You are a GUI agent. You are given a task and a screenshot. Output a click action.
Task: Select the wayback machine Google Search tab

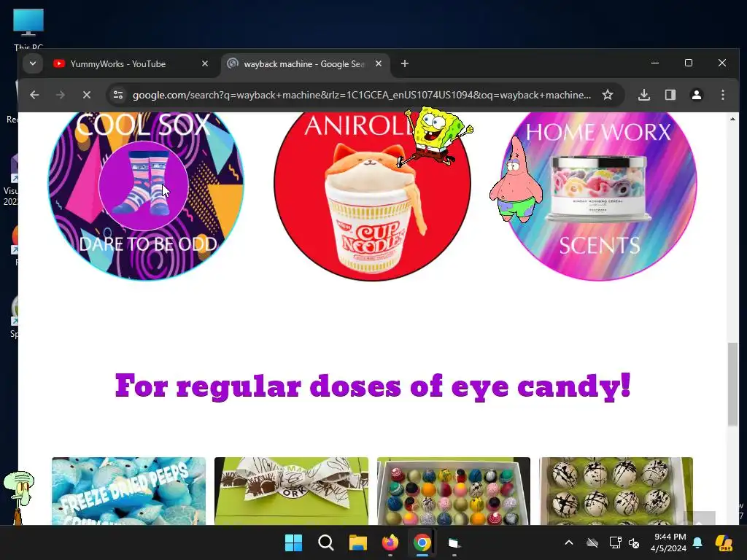305,64
